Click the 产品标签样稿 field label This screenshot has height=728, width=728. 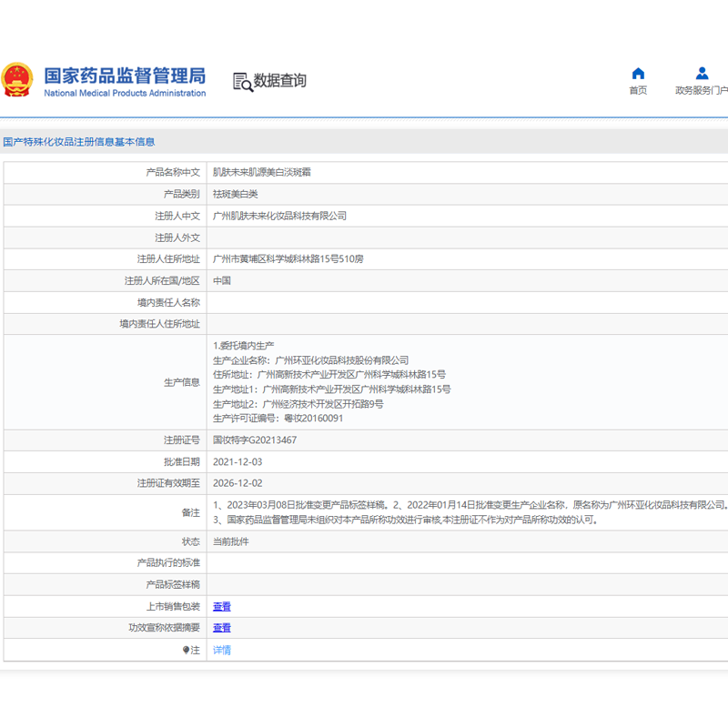(x=173, y=584)
